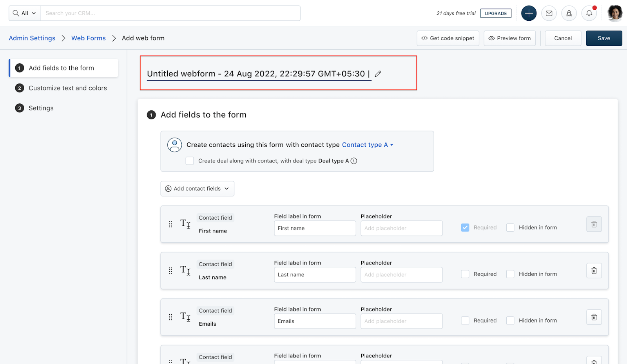The image size is (627, 364).
Task: Navigate to Admin Settings breadcrumb
Action: point(32,38)
